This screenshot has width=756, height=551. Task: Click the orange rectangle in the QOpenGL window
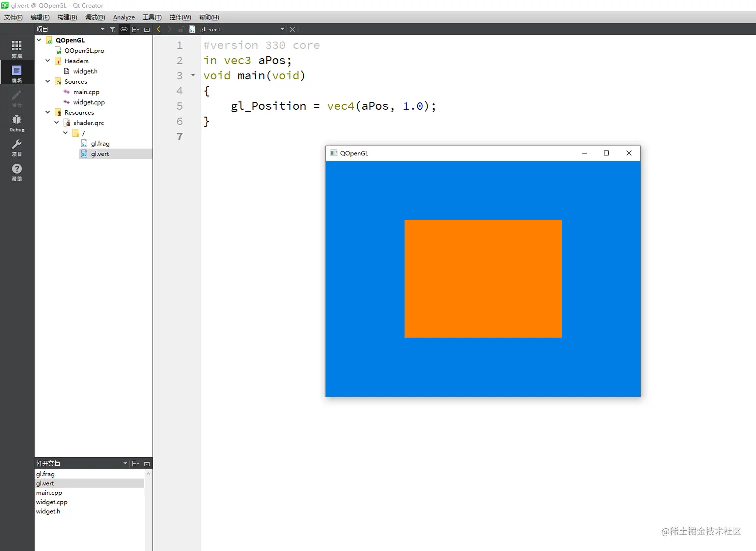(483, 279)
